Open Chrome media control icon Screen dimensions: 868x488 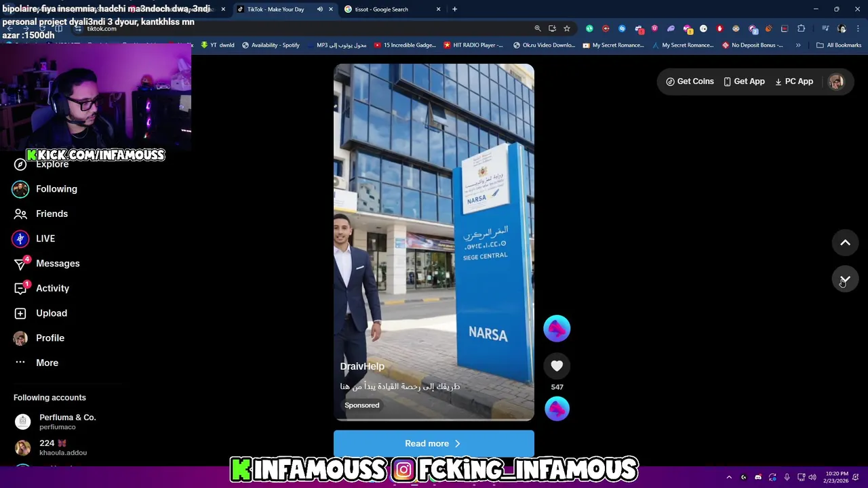tap(825, 28)
